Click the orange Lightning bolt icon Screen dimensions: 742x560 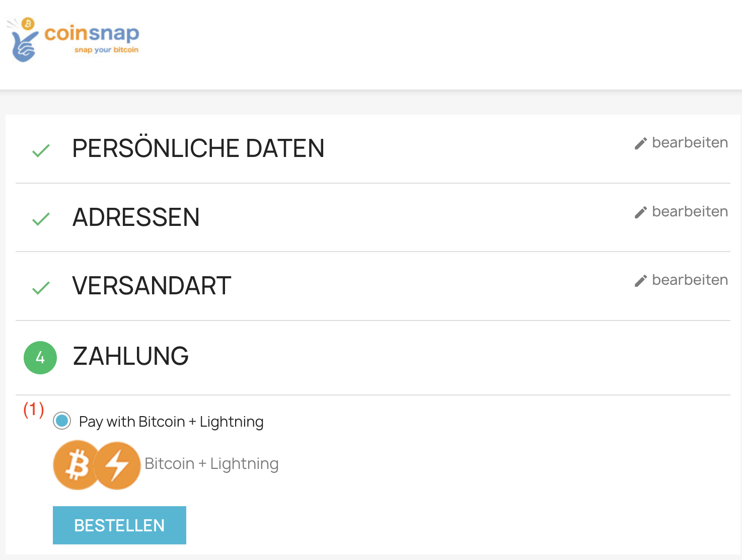click(118, 465)
